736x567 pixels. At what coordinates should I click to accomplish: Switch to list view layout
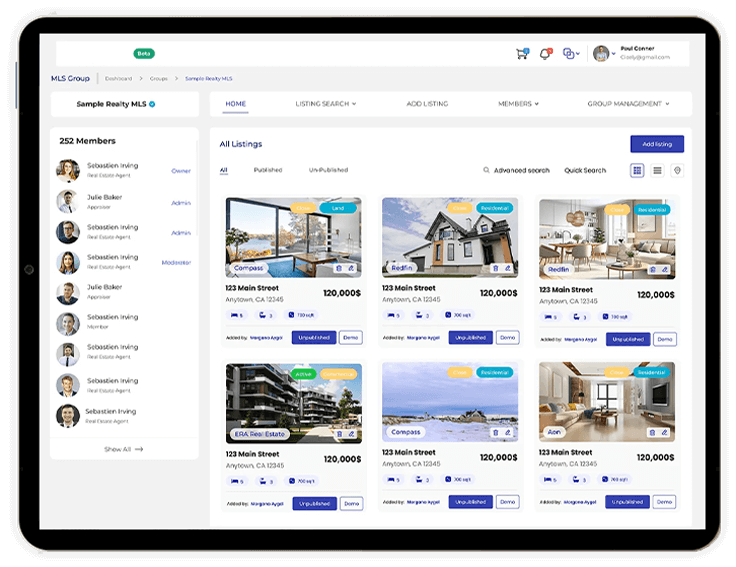tap(658, 170)
